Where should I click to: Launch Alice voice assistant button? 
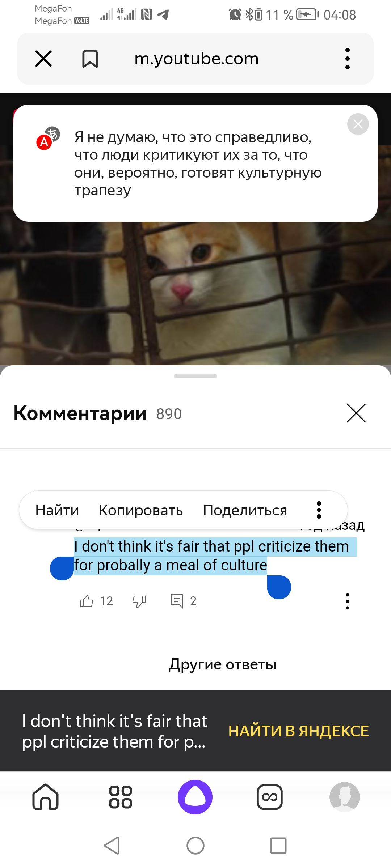[195, 797]
